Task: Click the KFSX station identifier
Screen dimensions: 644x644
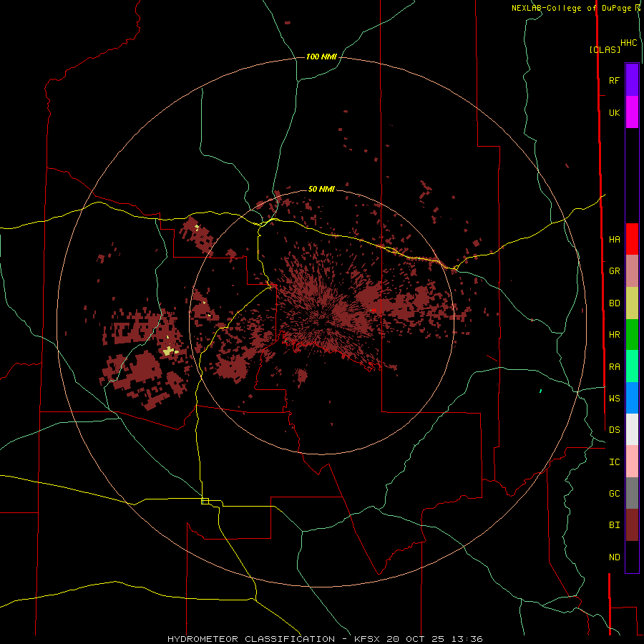Action: pyautogui.click(x=369, y=639)
